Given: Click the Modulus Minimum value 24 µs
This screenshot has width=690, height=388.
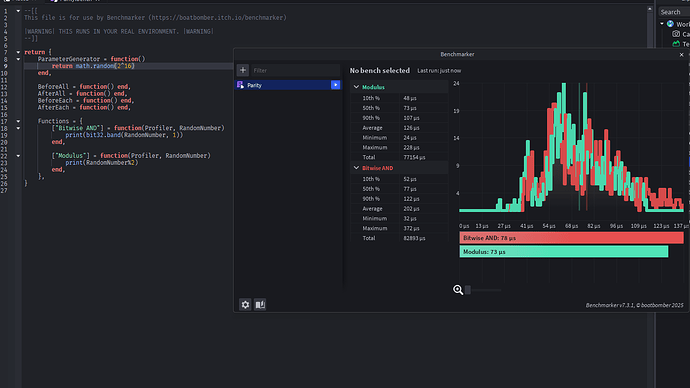Looking at the screenshot, I should tap(410, 138).
